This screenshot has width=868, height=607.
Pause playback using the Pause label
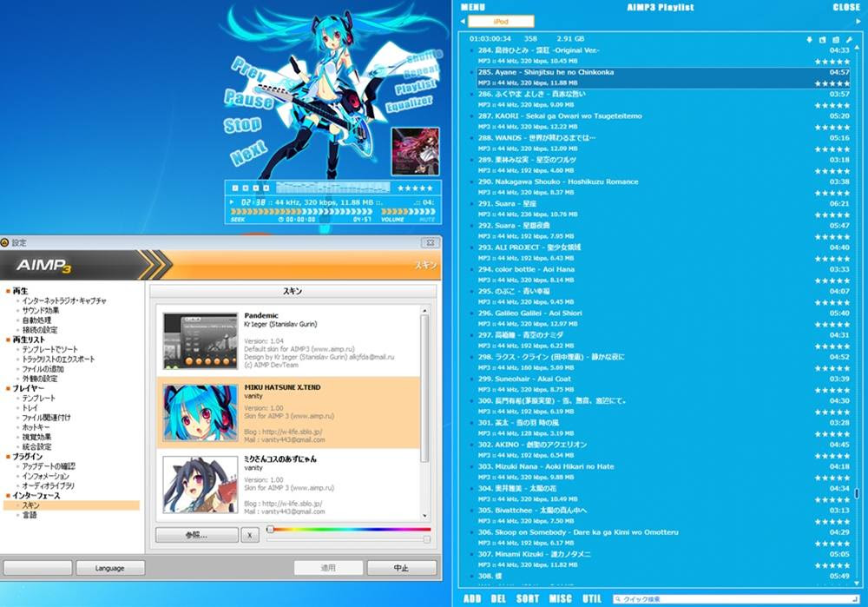tap(249, 99)
